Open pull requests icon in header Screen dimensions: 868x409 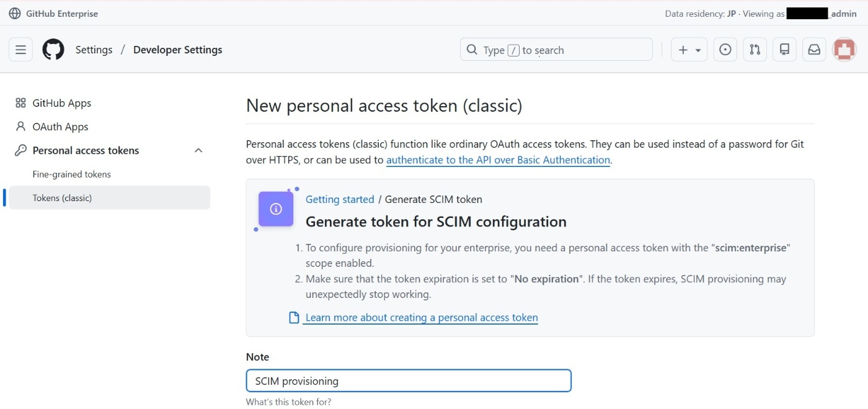(x=755, y=50)
